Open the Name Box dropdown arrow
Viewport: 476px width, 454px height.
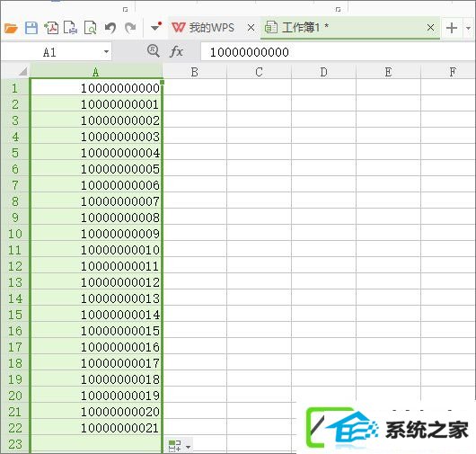106,51
